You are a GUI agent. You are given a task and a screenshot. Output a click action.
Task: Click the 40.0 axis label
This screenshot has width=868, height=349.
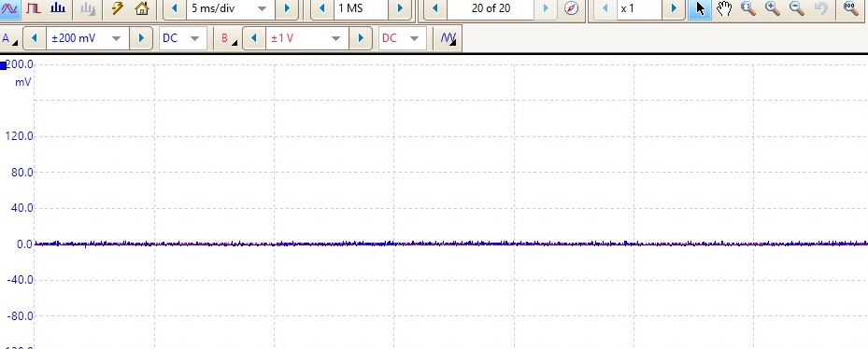pyautogui.click(x=22, y=208)
